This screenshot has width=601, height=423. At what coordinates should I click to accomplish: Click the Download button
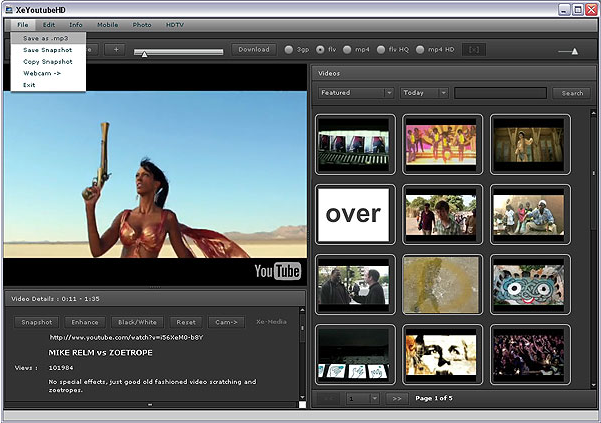point(254,49)
